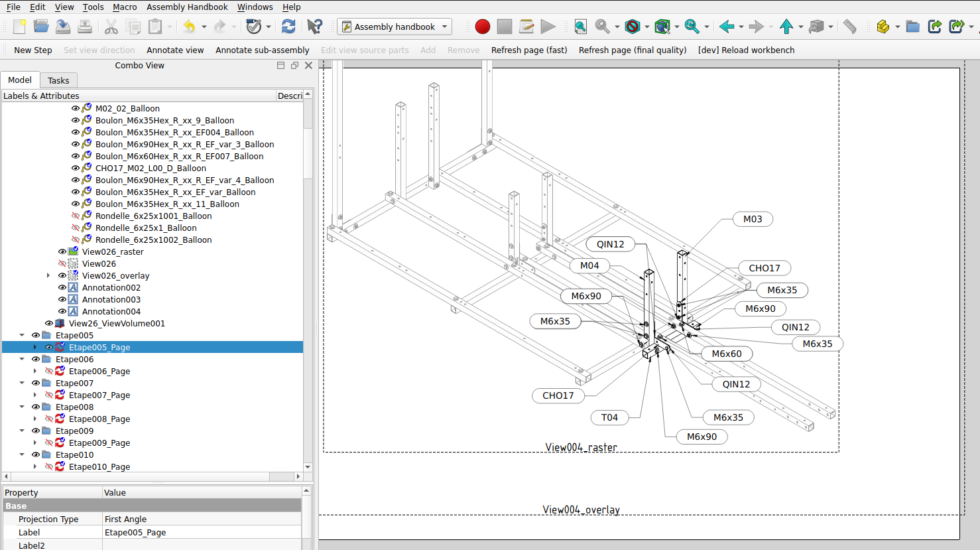980x550 pixels.
Task: Click the Edit macros notepad icon
Action: click(526, 27)
